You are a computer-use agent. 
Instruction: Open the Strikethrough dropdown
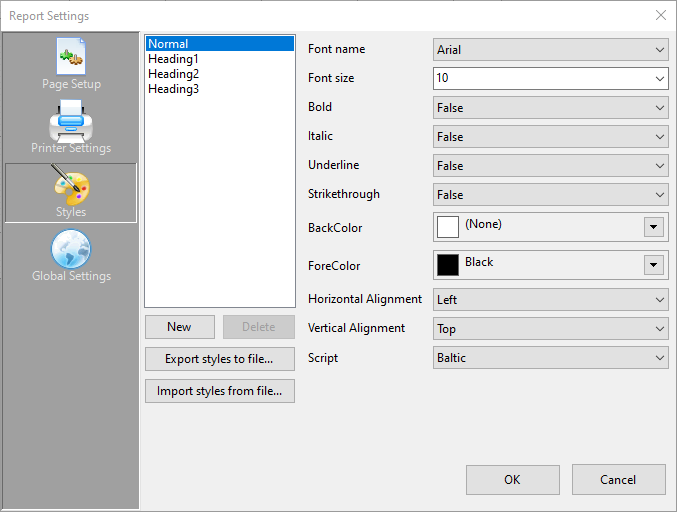tap(550, 194)
